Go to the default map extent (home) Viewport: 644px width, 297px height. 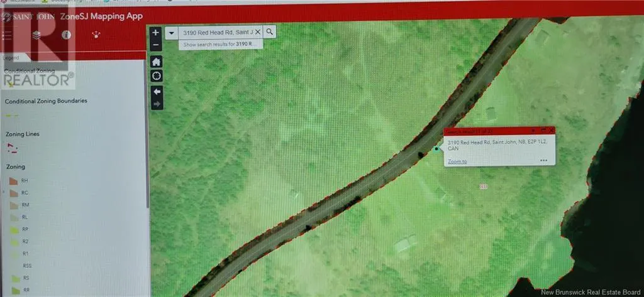tap(156, 62)
